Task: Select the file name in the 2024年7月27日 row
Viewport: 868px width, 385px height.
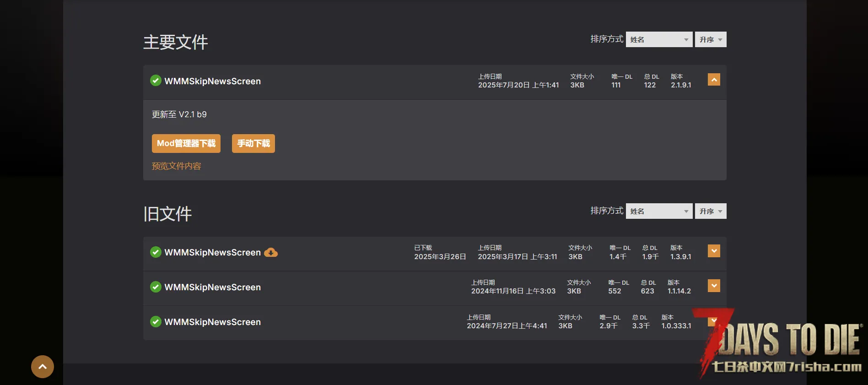Action: pyautogui.click(x=213, y=322)
